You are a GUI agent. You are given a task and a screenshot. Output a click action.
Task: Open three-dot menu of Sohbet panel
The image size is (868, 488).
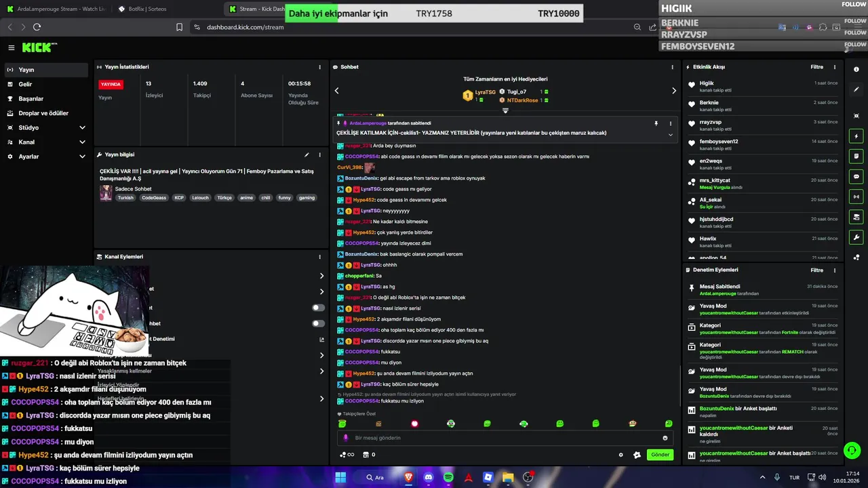[x=673, y=67]
